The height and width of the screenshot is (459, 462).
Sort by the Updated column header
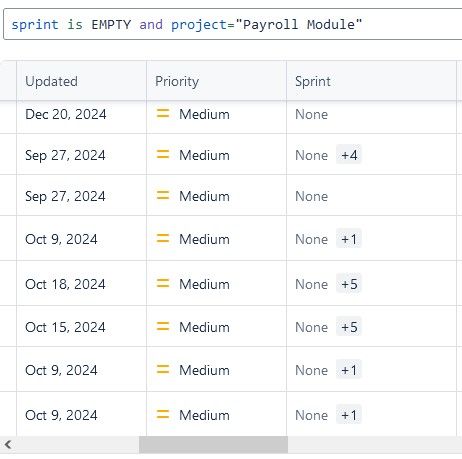pyautogui.click(x=51, y=81)
